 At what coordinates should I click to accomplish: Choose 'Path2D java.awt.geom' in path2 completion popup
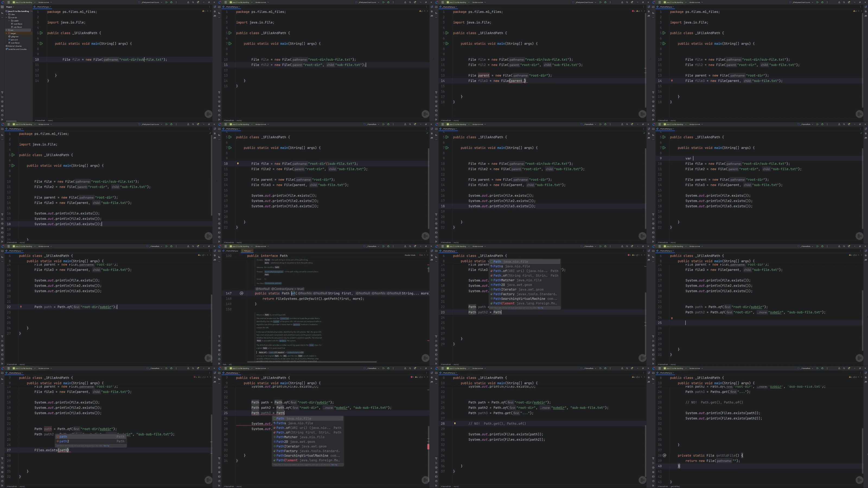(x=525, y=285)
